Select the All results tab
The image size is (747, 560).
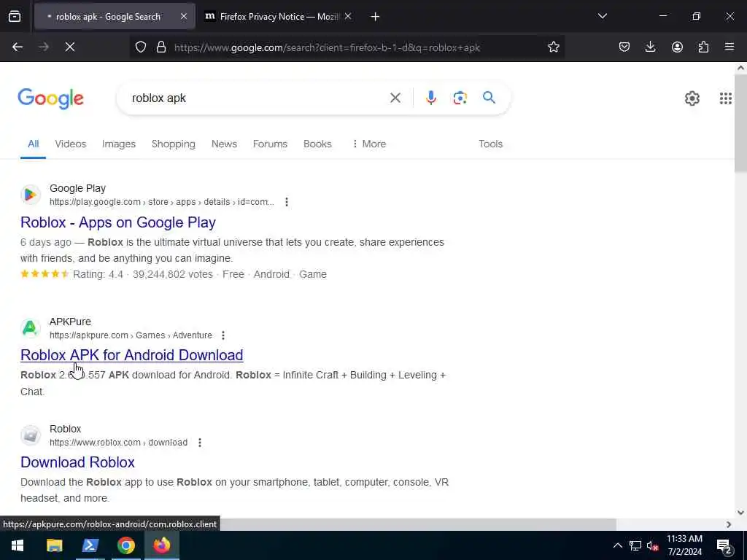pyautogui.click(x=33, y=144)
